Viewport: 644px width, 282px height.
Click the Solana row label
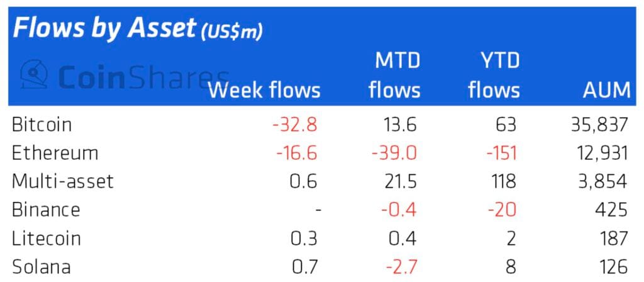point(41,267)
